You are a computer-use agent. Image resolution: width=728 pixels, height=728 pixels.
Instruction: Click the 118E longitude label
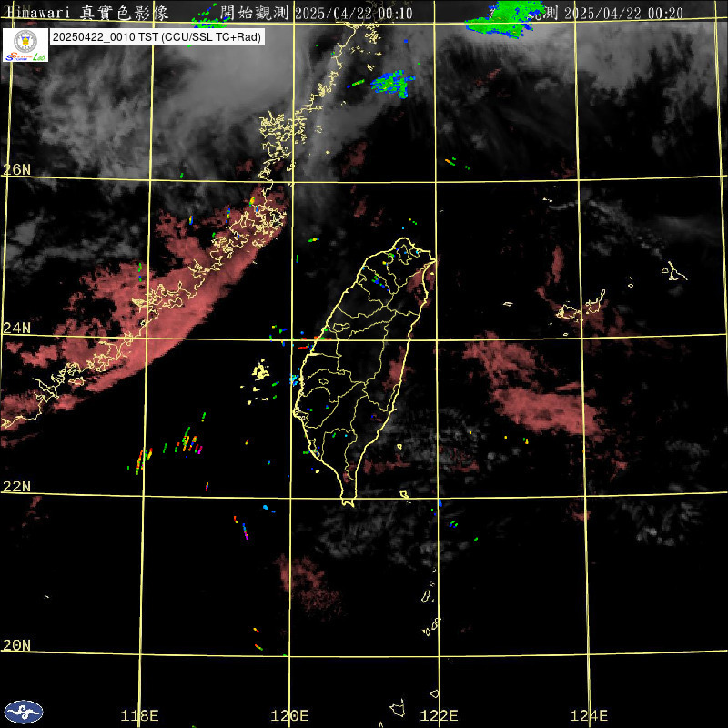tap(139, 715)
